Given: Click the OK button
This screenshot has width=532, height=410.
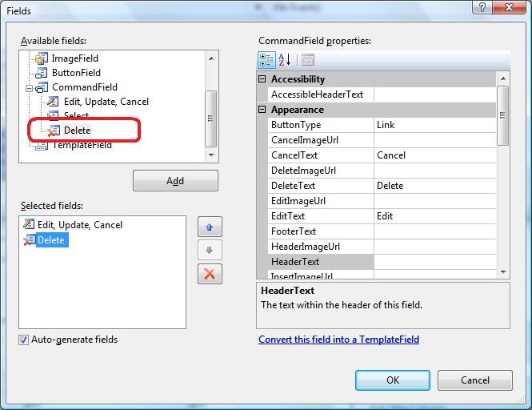Looking at the screenshot, I should [393, 380].
